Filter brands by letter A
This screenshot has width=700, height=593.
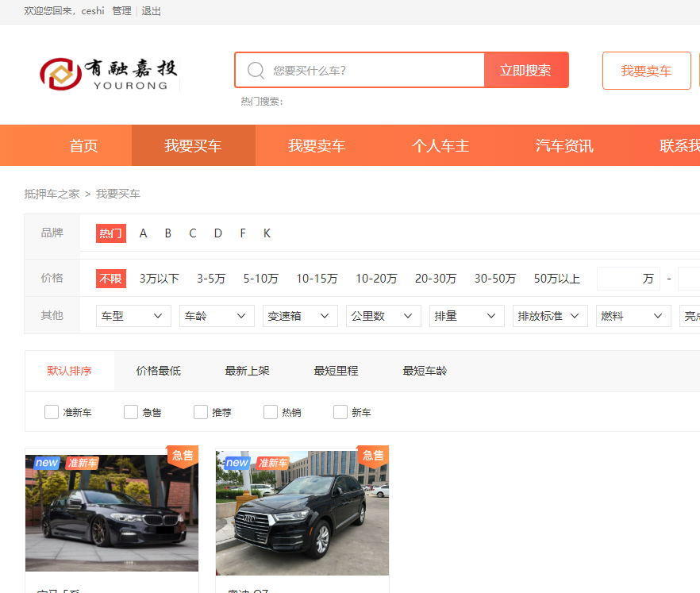tap(143, 233)
